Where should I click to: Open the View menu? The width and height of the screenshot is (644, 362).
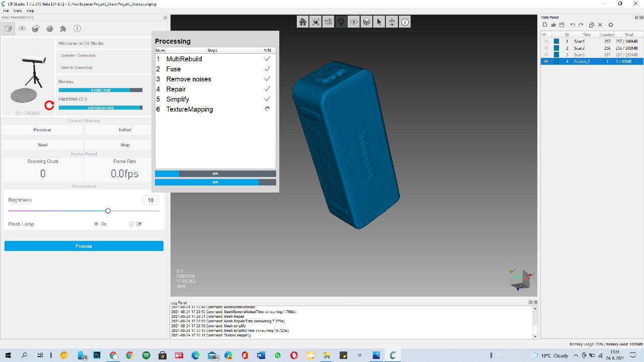pos(18,11)
